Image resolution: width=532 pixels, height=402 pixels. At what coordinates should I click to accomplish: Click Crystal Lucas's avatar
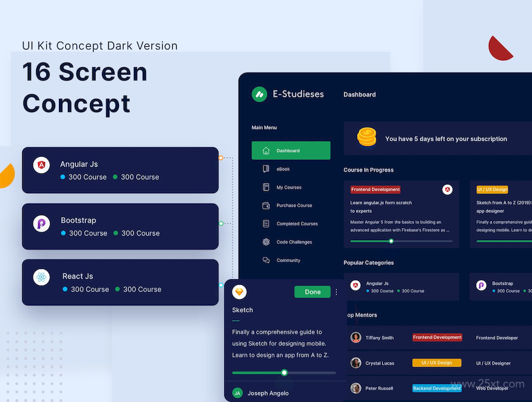pyautogui.click(x=355, y=363)
